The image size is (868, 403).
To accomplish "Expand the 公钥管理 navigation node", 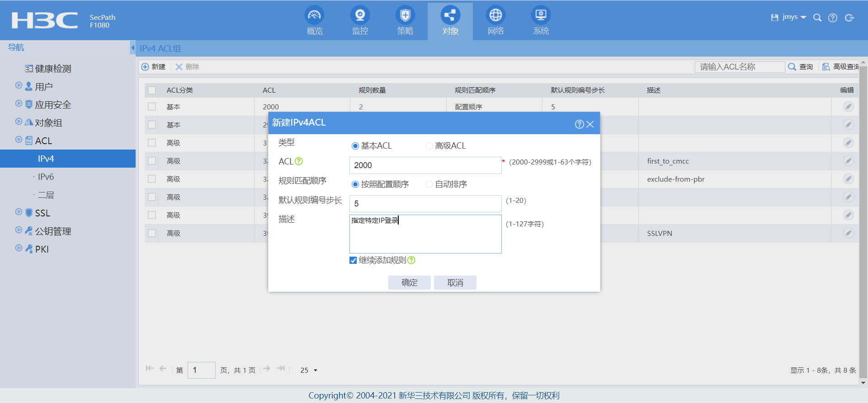I will pos(19,230).
